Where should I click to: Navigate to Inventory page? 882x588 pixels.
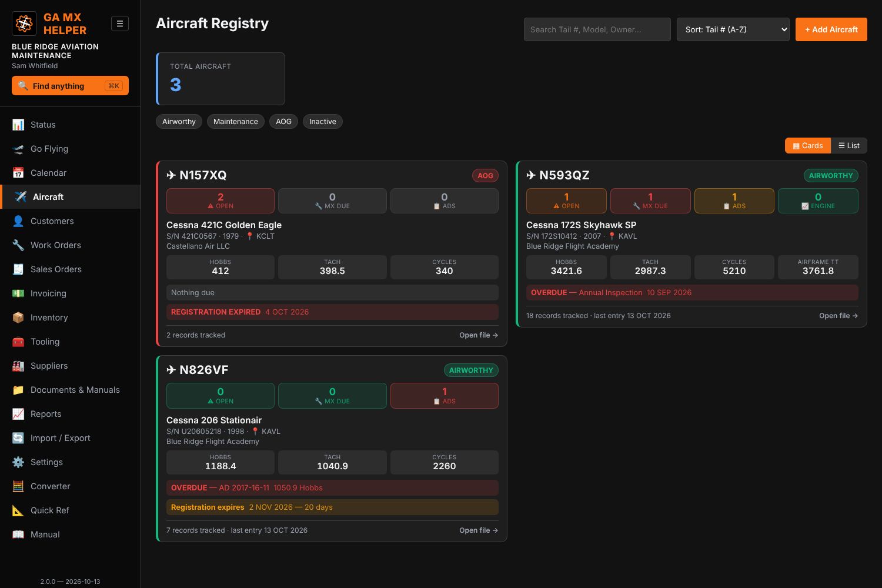(x=71, y=318)
